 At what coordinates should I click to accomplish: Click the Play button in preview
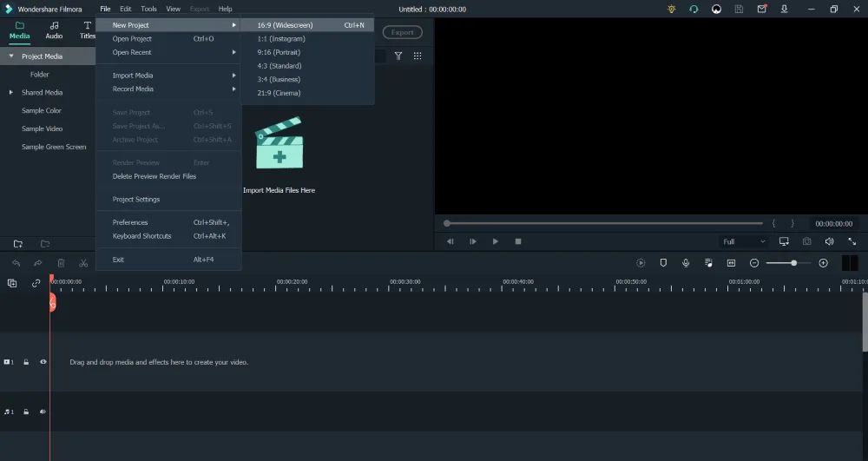tap(496, 241)
